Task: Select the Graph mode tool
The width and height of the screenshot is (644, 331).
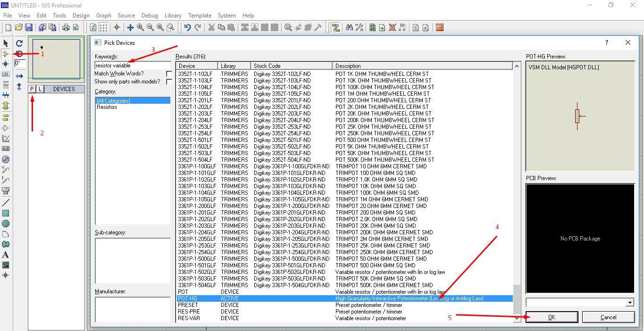Action: pyautogui.click(x=6, y=139)
